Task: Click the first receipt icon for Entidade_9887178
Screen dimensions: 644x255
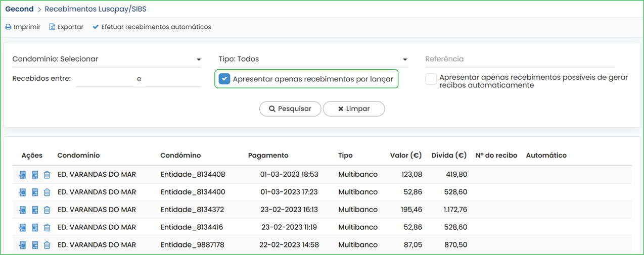Action: click(22, 245)
